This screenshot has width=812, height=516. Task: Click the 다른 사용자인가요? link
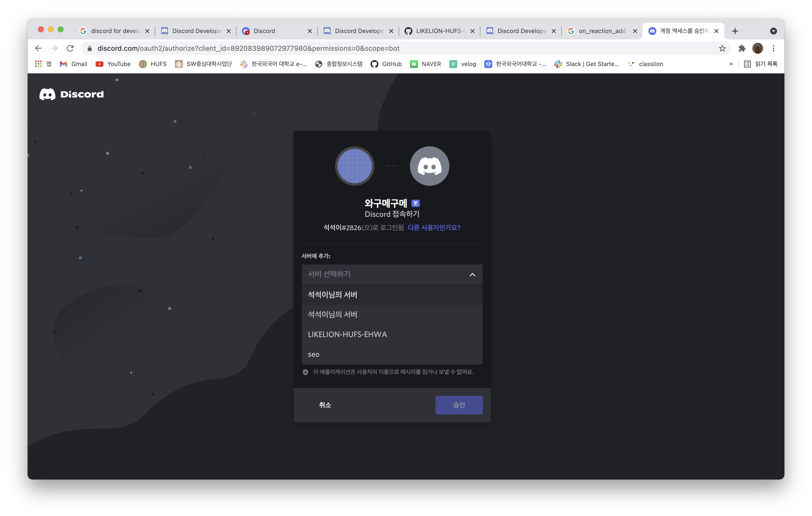tap(434, 228)
